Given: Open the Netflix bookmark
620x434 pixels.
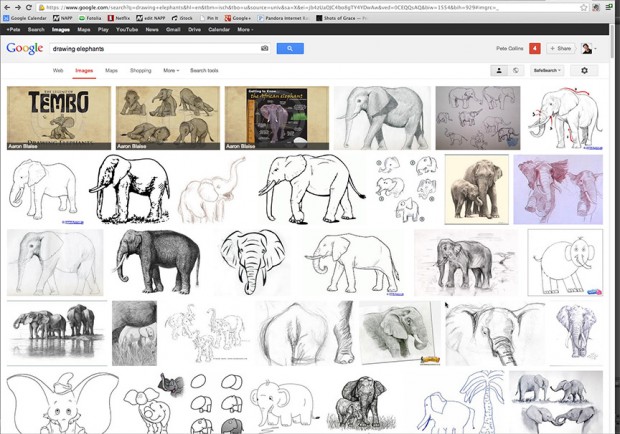Looking at the screenshot, I should pyautogui.click(x=119, y=18).
